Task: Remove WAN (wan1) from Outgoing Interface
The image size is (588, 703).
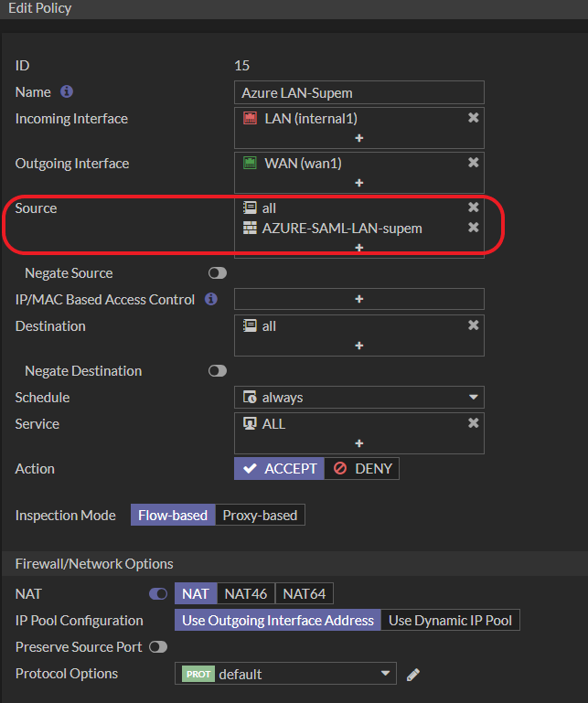Action: coord(473,163)
